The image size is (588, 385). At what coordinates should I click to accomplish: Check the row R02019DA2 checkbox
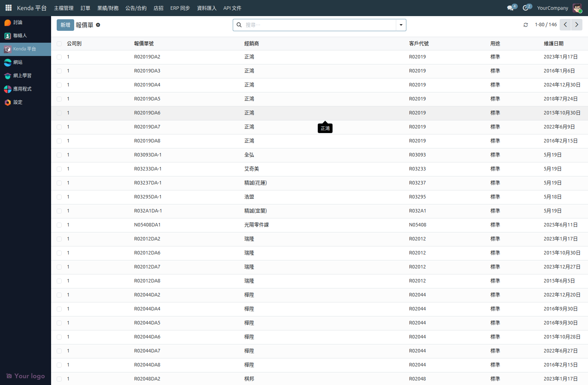coord(59,57)
